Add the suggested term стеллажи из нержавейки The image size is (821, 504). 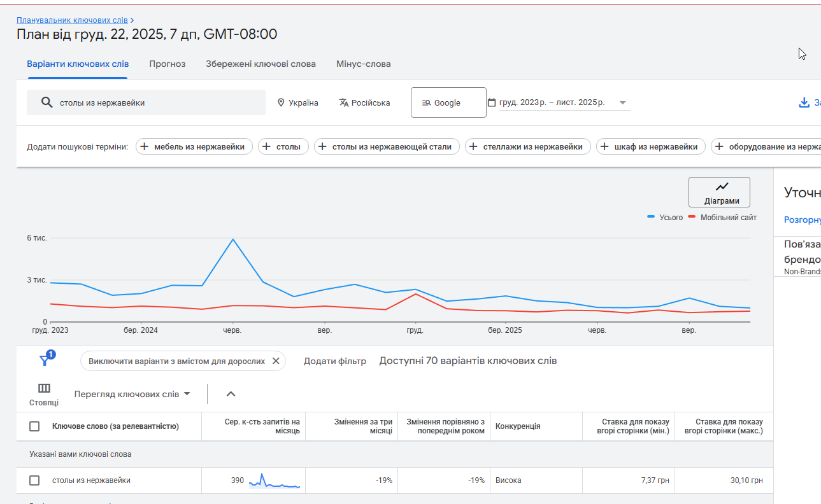pyautogui.click(x=528, y=146)
